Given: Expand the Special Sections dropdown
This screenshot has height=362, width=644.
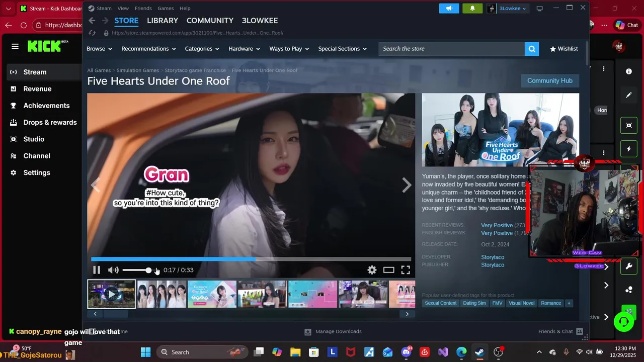Looking at the screenshot, I should [x=343, y=49].
